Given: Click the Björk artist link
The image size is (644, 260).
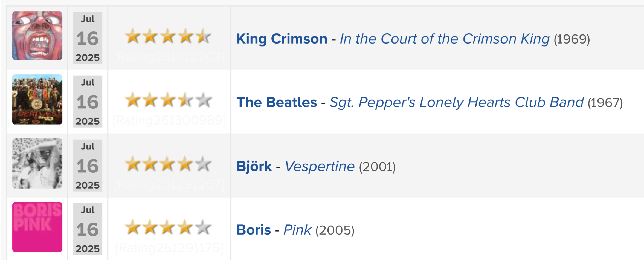Looking at the screenshot, I should [x=254, y=166].
